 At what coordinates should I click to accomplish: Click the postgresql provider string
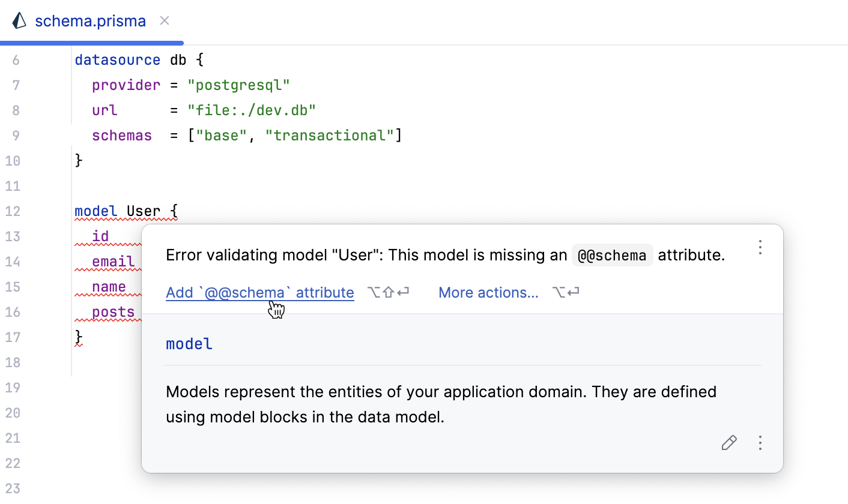pyautogui.click(x=238, y=85)
